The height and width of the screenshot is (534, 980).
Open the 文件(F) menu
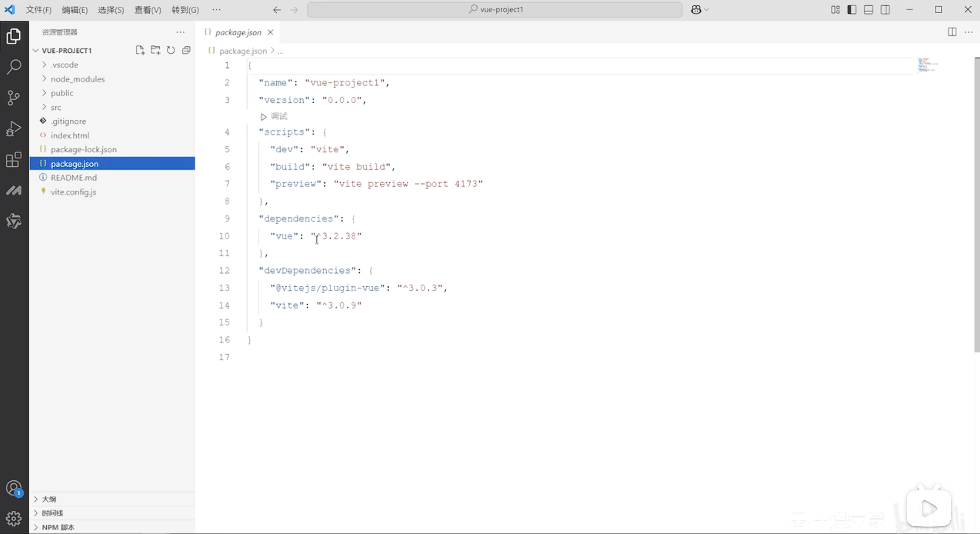pyautogui.click(x=38, y=9)
